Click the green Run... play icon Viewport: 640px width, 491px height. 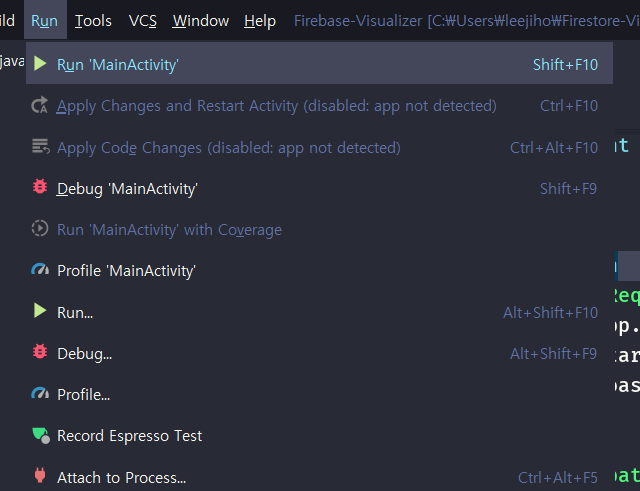[x=40, y=312]
